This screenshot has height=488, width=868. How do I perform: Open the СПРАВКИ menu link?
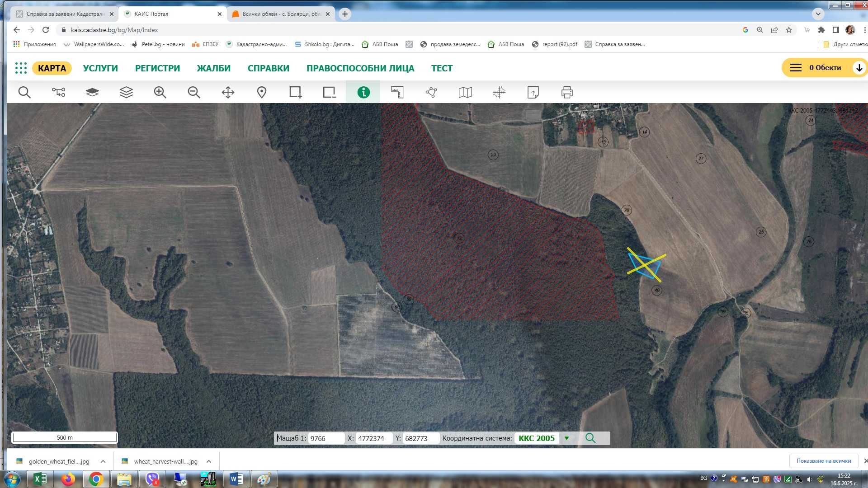pyautogui.click(x=269, y=68)
